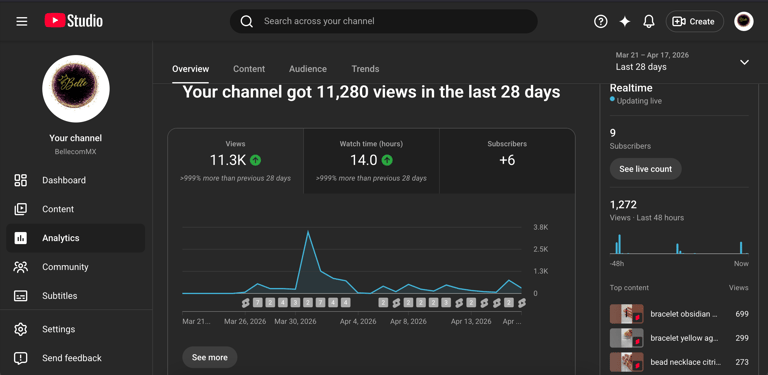
Task: Click the 3.8K axis label on chart
Action: click(x=541, y=228)
